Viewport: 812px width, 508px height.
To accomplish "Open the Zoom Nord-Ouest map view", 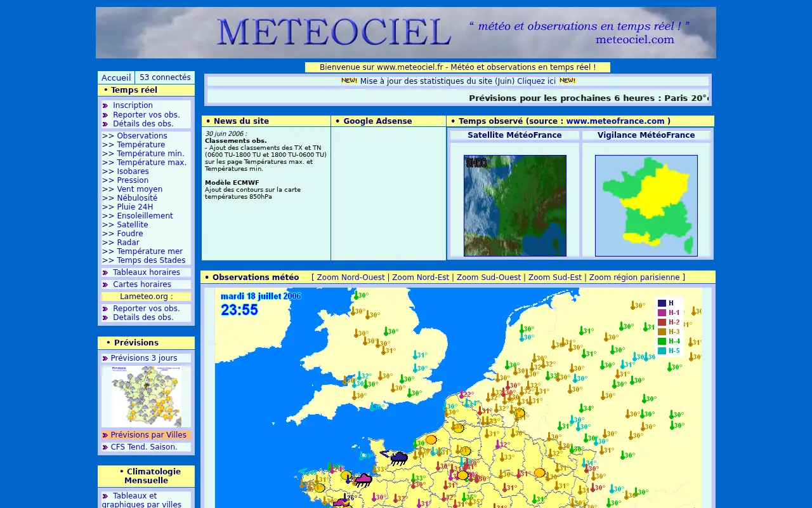I will click(351, 277).
